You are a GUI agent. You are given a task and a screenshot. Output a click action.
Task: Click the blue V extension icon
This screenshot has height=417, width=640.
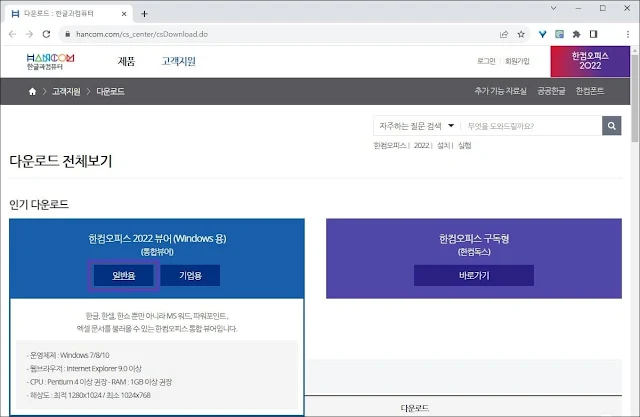pyautogui.click(x=542, y=34)
